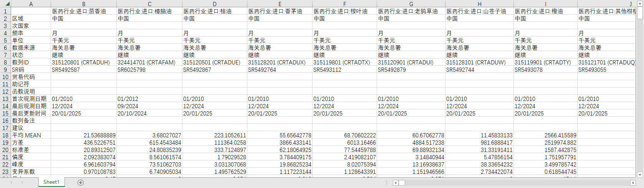
Task: Select column D header
Action: point(215,4)
